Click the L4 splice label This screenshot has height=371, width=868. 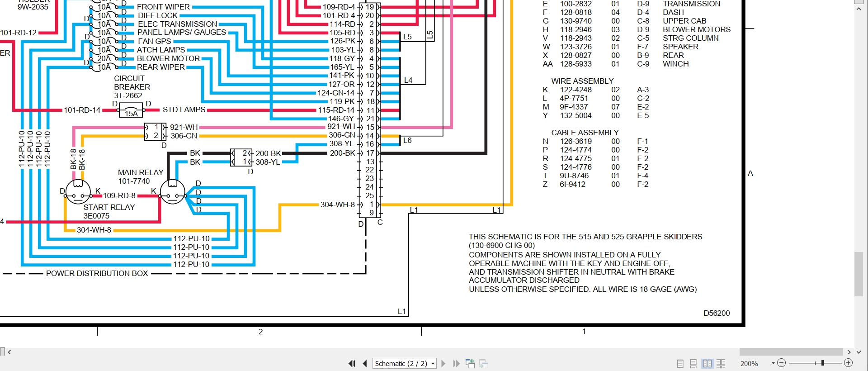pyautogui.click(x=408, y=80)
